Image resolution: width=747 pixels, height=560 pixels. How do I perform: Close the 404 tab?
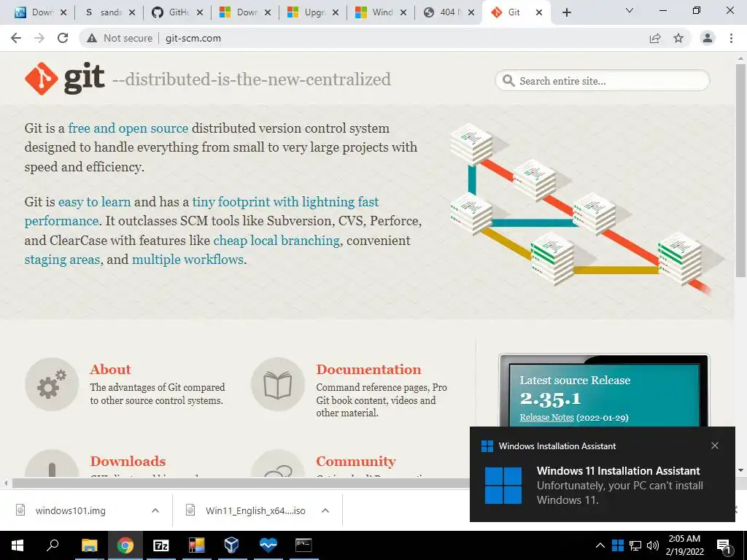471,12
